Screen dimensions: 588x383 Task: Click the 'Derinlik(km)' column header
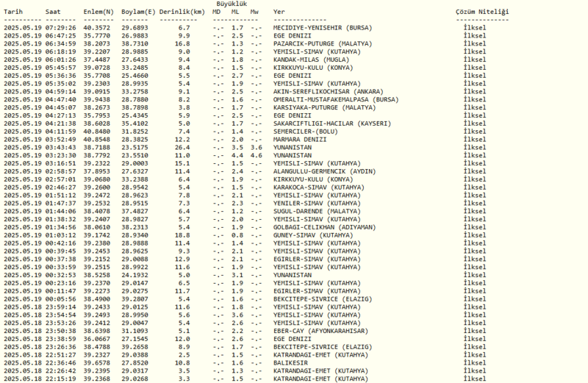[x=182, y=12]
